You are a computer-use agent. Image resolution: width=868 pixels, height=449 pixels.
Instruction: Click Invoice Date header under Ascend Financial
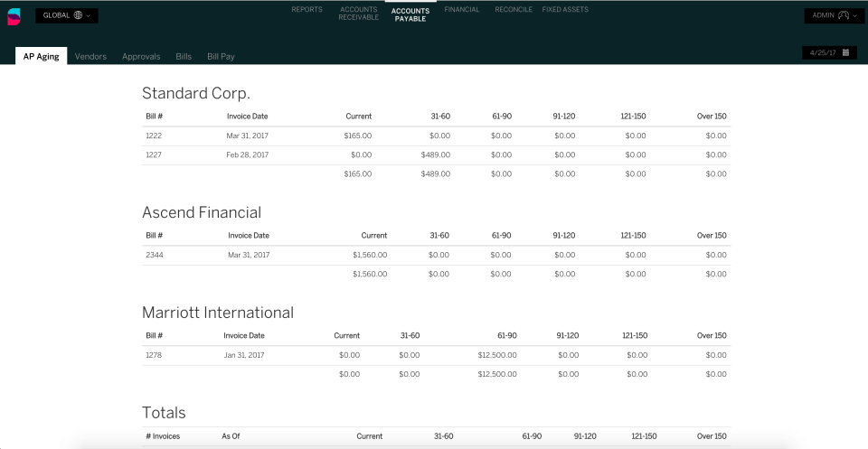[249, 236]
